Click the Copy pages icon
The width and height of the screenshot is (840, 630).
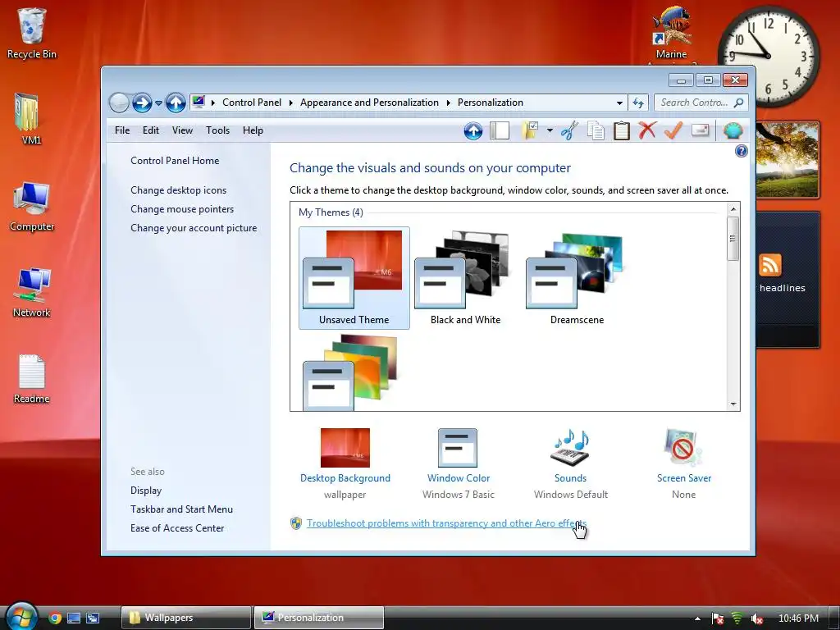596,130
